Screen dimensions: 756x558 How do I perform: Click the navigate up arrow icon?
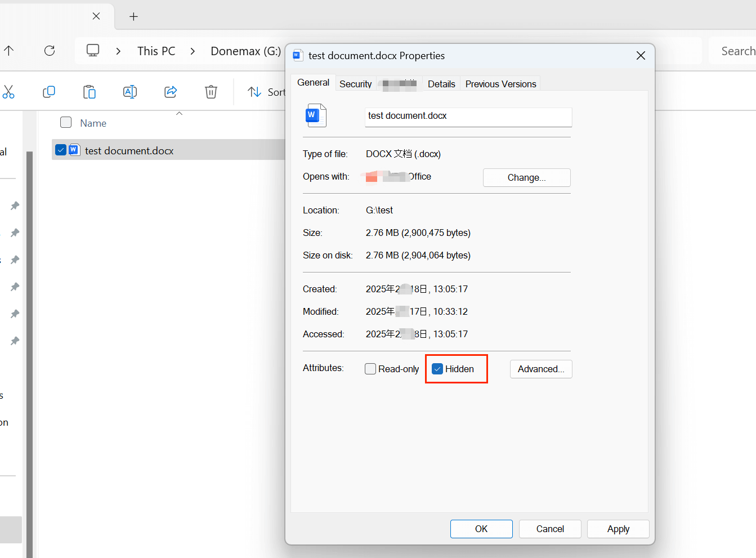[9, 51]
